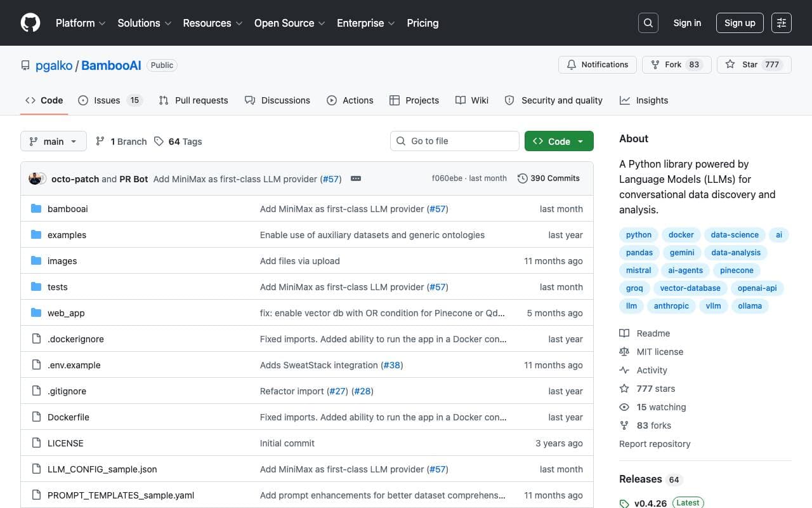Open the Insights tab
This screenshot has height=508, width=812.
pos(644,100)
